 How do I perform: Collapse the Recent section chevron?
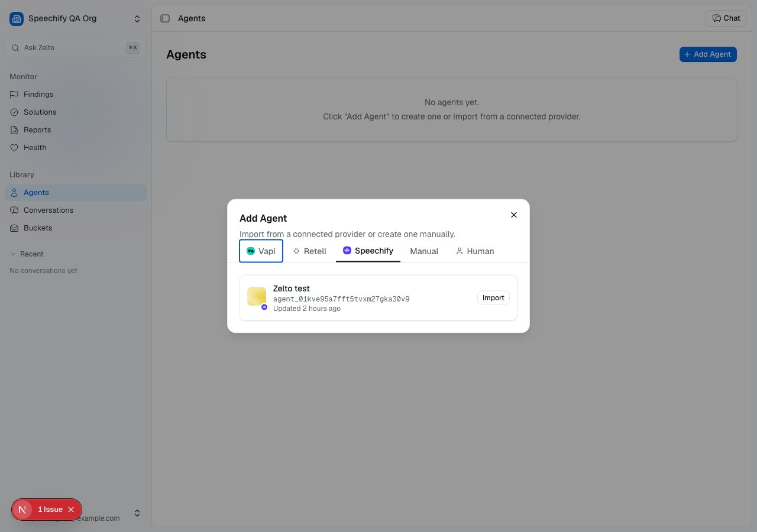[13, 254]
